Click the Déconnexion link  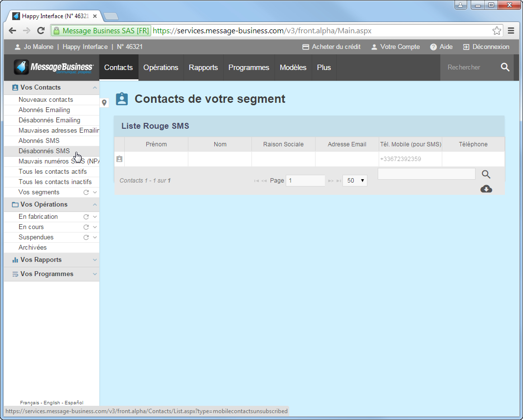click(x=486, y=47)
